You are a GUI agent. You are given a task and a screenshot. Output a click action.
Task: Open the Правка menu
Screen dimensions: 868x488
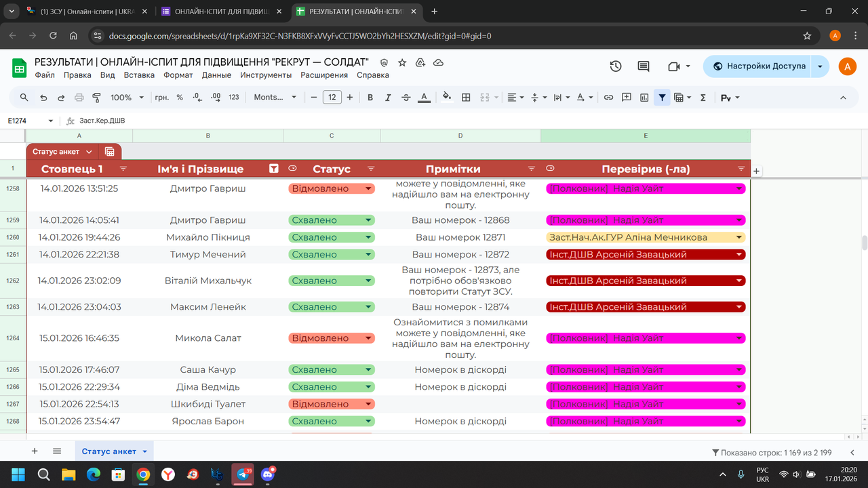(x=77, y=75)
